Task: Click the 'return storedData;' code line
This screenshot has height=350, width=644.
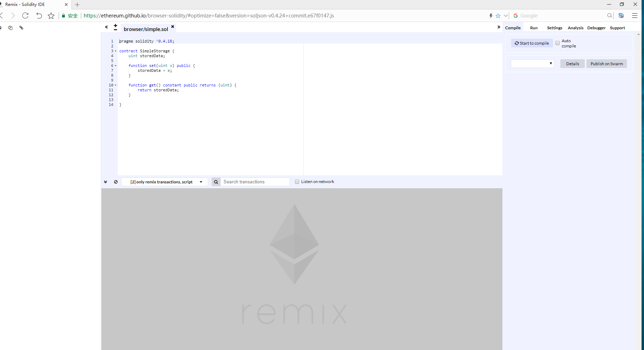Action: point(158,90)
